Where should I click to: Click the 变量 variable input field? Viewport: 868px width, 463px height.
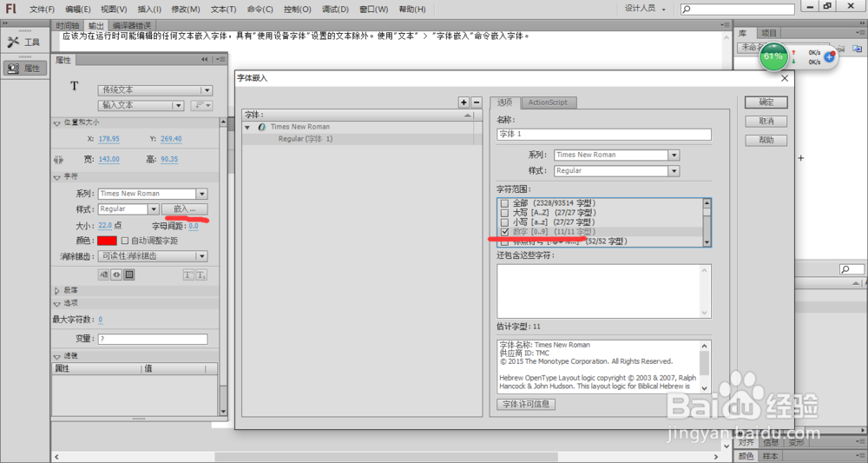153,339
